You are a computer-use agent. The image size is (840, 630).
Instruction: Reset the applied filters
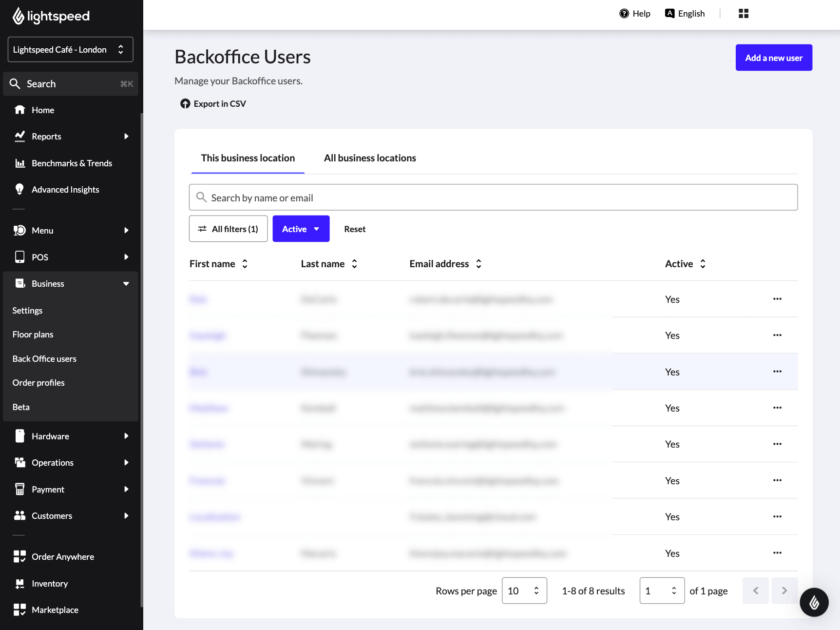[x=354, y=229]
